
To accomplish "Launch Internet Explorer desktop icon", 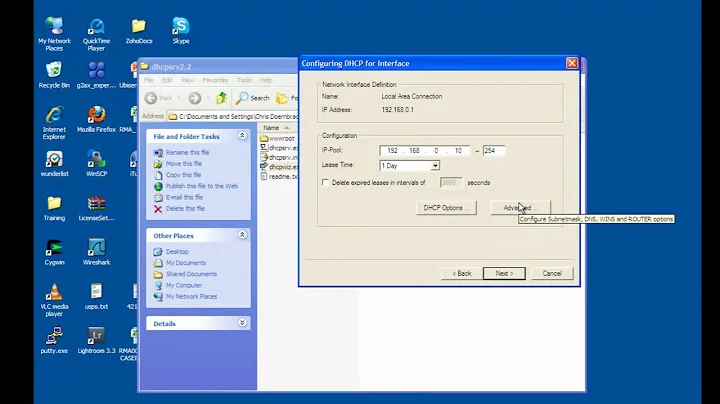I will [54, 123].
